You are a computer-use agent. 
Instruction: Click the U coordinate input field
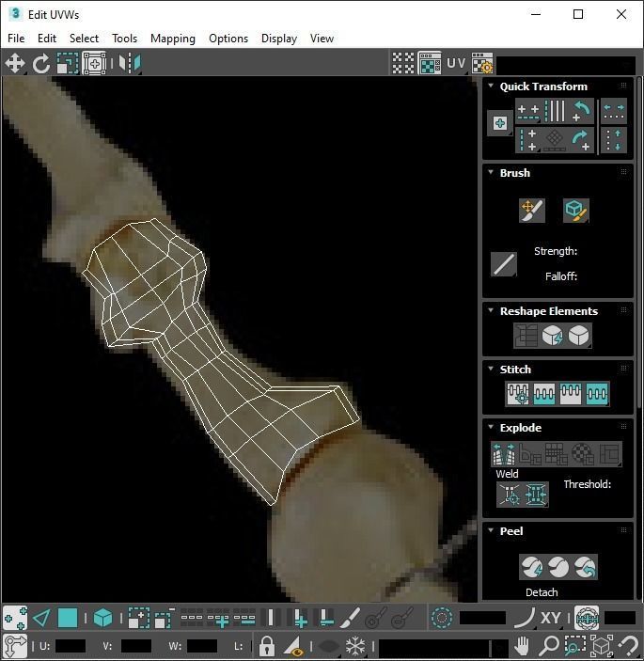71,646
